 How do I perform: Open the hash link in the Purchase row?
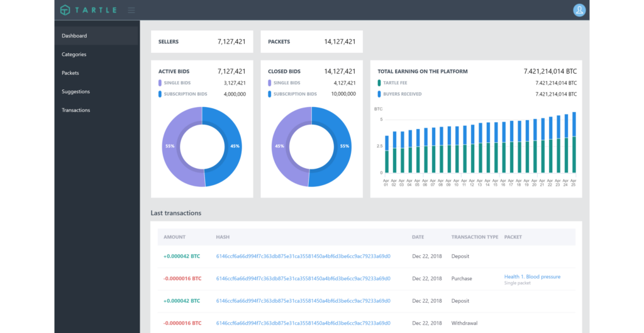[303, 278]
